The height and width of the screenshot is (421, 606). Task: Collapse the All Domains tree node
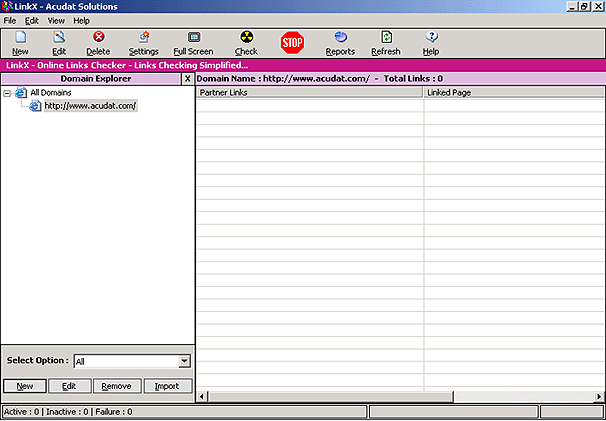pyautogui.click(x=7, y=93)
